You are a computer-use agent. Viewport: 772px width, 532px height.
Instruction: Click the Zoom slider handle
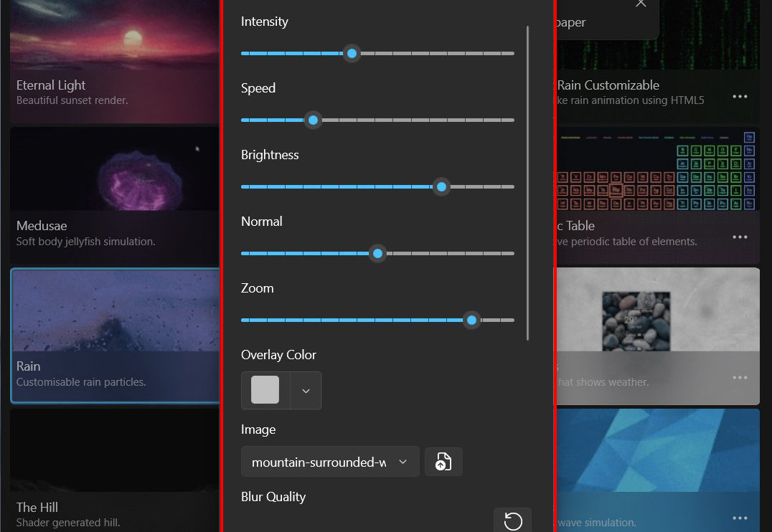(471, 320)
